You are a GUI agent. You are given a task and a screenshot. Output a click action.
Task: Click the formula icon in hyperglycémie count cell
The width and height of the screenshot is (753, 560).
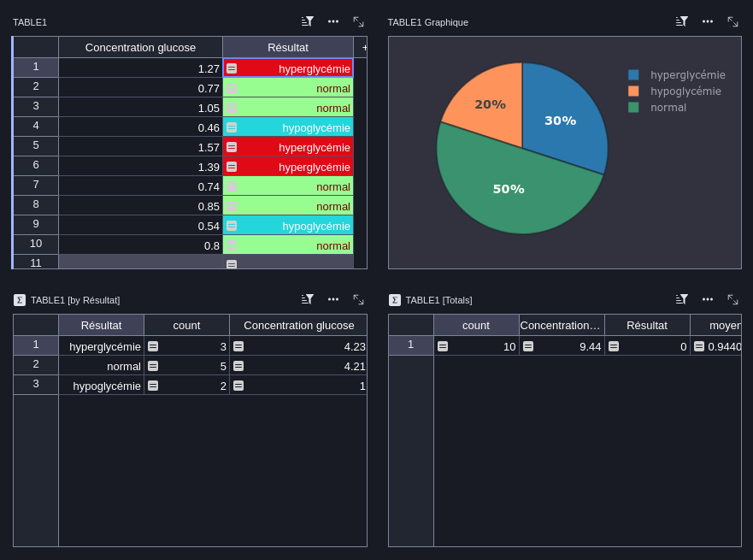pyautogui.click(x=153, y=346)
